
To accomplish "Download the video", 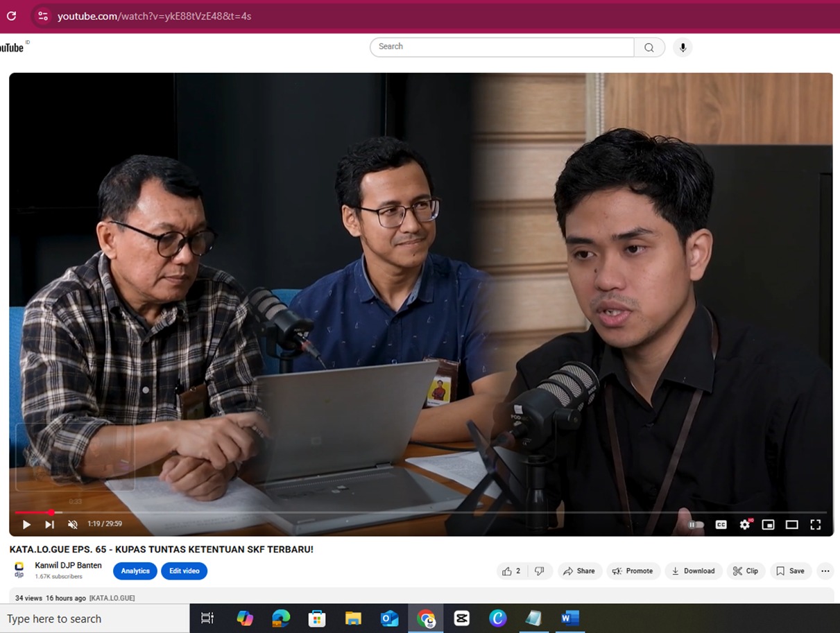I will pyautogui.click(x=693, y=571).
